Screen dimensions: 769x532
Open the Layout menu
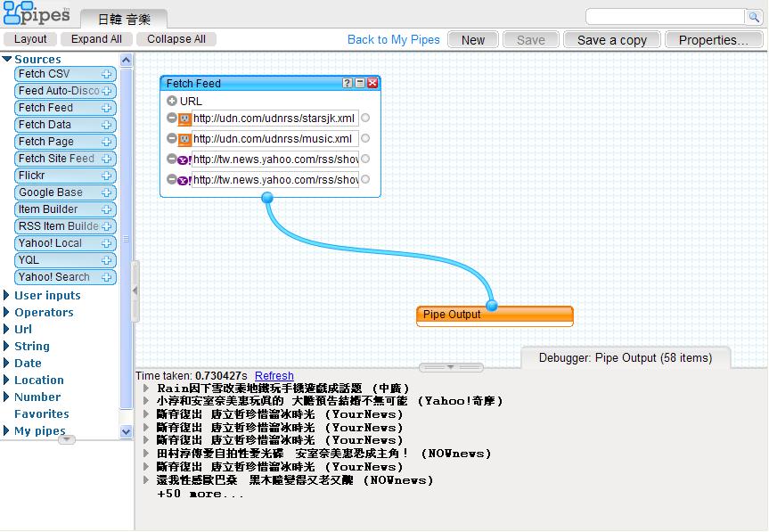[30, 39]
